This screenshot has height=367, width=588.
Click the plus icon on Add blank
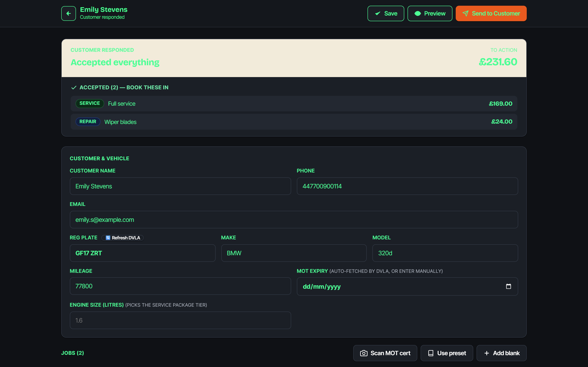click(x=487, y=353)
